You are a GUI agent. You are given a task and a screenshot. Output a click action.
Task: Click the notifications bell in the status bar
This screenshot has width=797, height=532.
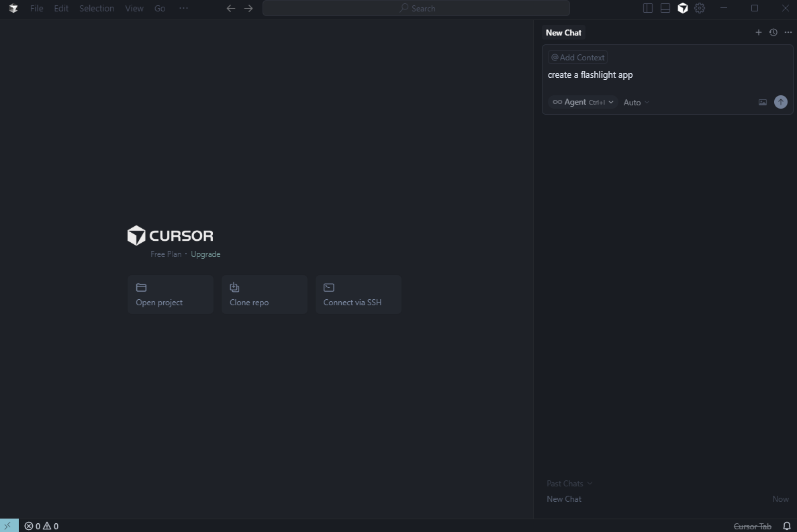click(x=787, y=526)
